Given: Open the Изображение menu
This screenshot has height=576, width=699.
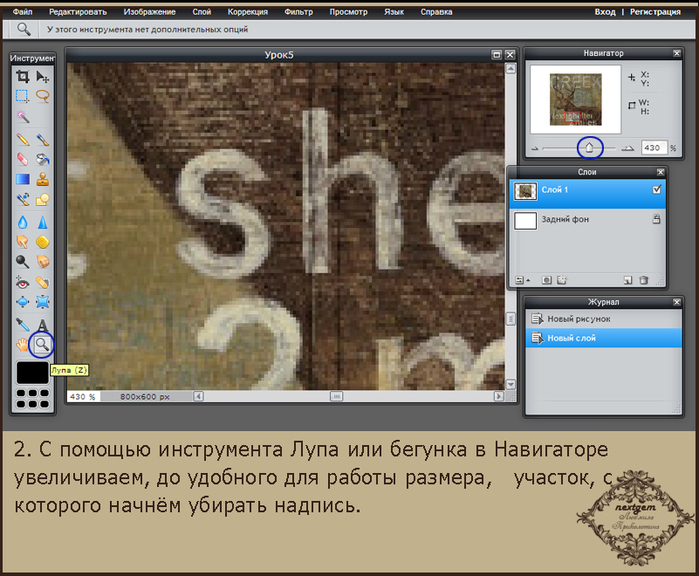Looking at the screenshot, I should tap(149, 12).
